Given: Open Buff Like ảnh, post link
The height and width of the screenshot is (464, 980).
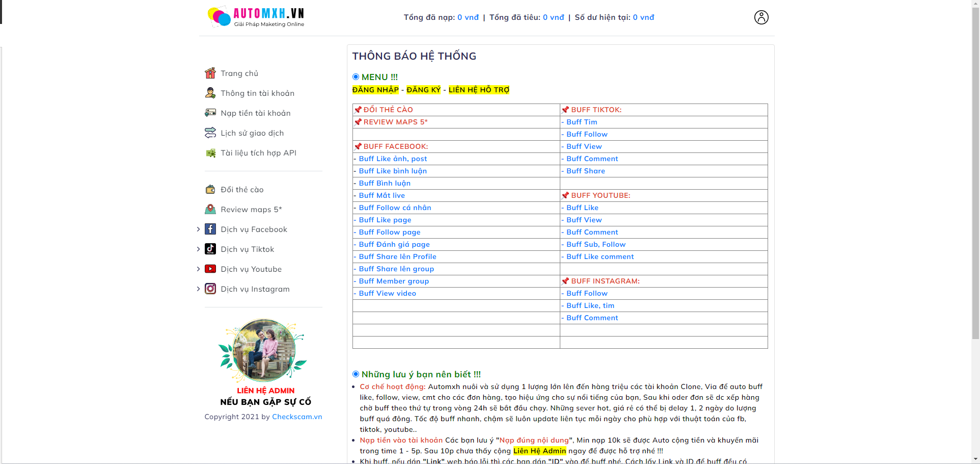Looking at the screenshot, I should coord(393,159).
